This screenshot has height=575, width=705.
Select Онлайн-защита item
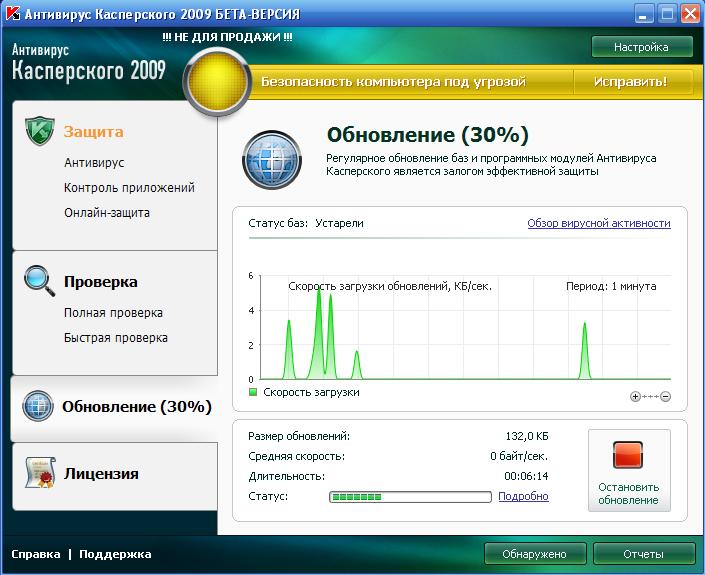[x=107, y=213]
